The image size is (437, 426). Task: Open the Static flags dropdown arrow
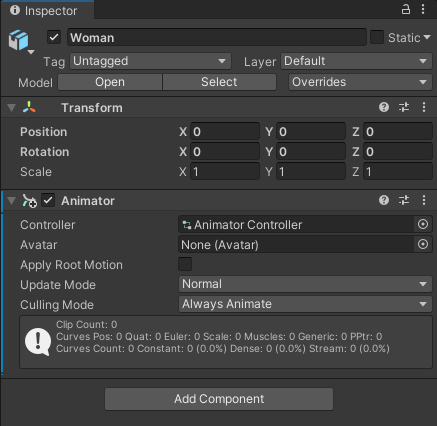[427, 37]
